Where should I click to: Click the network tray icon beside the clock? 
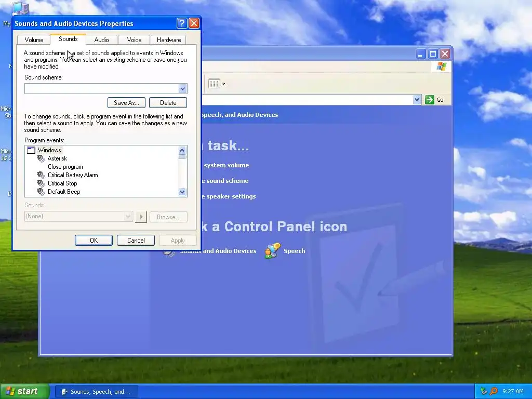point(484,391)
